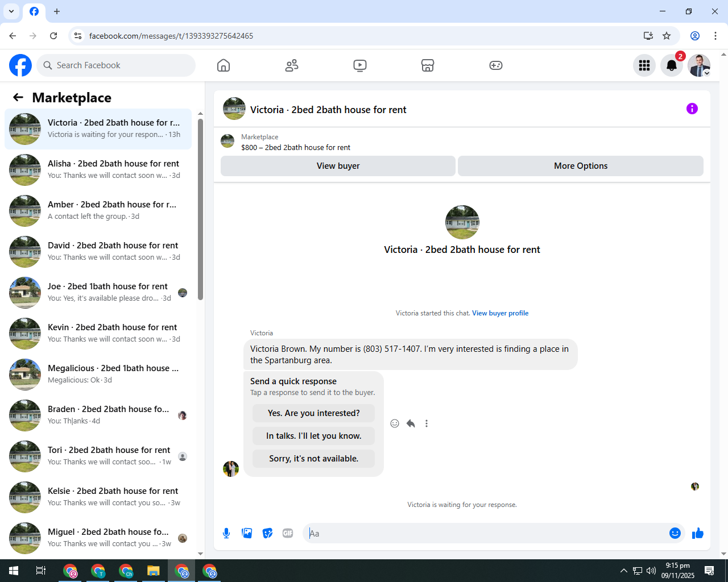Screen dimensions: 728x582
Task: Click the browser back arrow
Action: [x=13, y=36]
